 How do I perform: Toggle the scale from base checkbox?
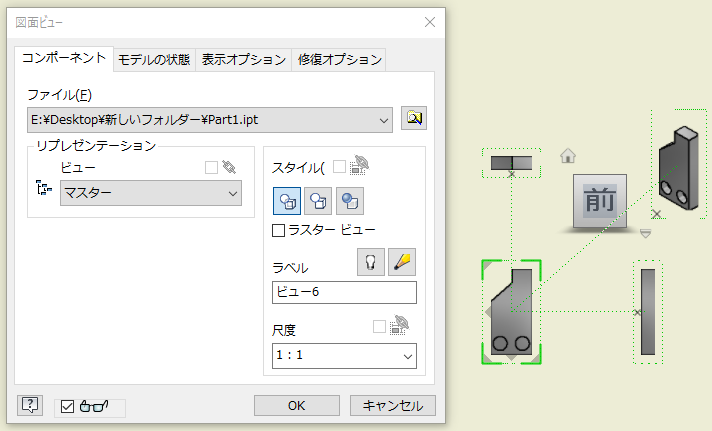coord(379,327)
